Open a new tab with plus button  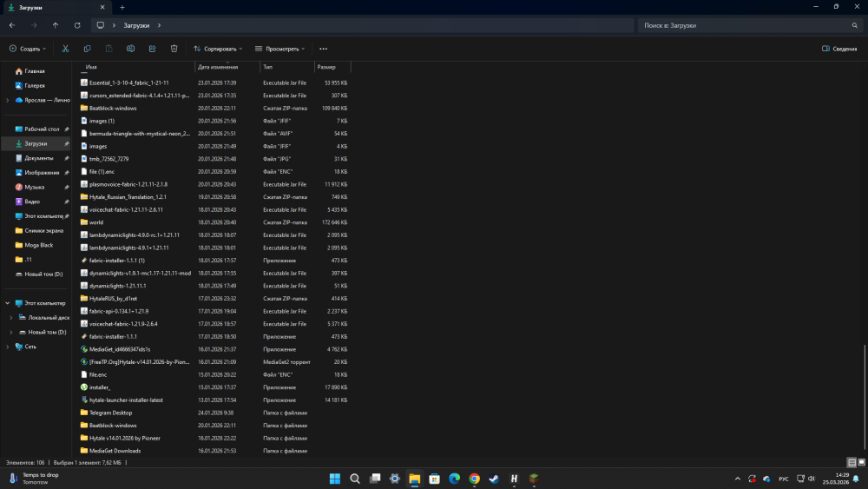click(122, 7)
